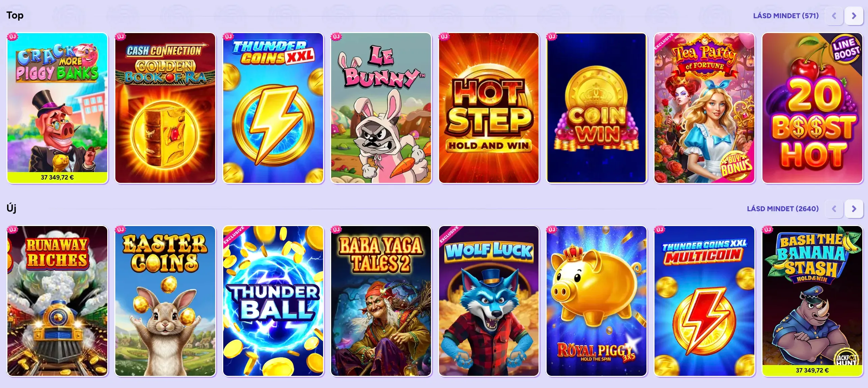Open Thunder Coins XXL in Top row
This screenshot has height=388, width=868.
(273, 108)
